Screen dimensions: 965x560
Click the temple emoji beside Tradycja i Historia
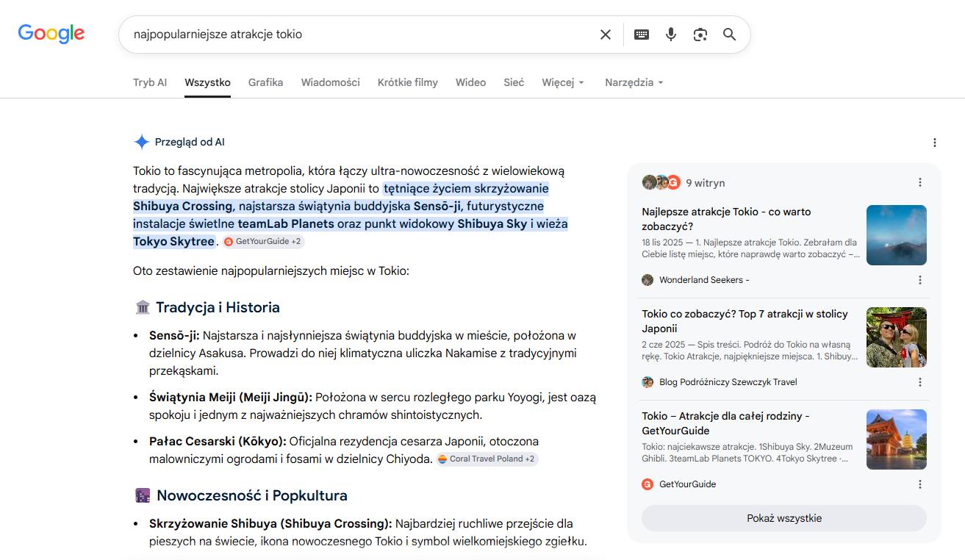(x=143, y=307)
